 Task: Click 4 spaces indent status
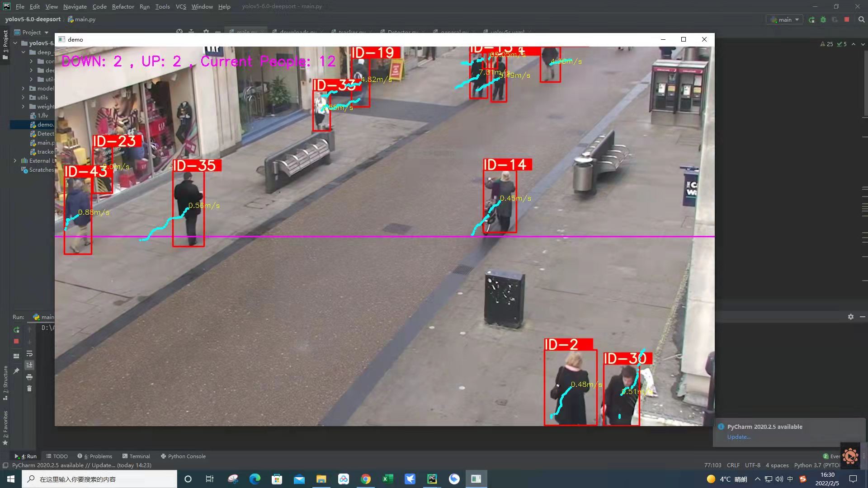(777, 465)
